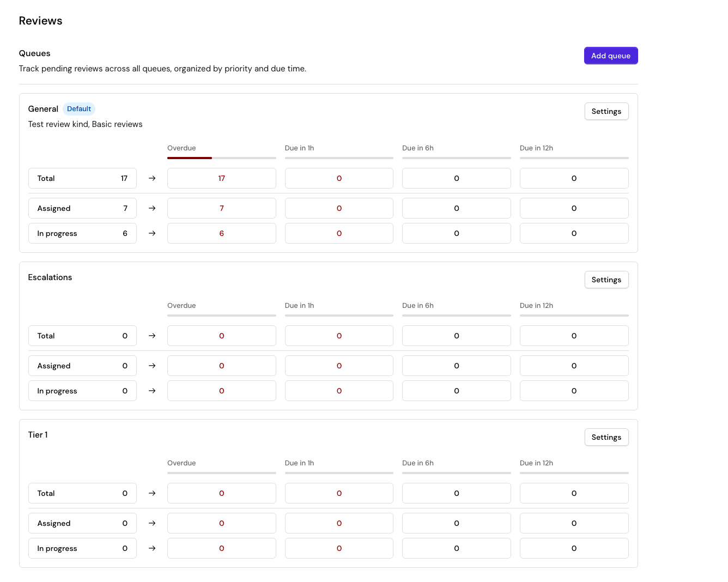Click the arrow next to General In progress
Viewport: 728px width, 582px height.
[152, 233]
